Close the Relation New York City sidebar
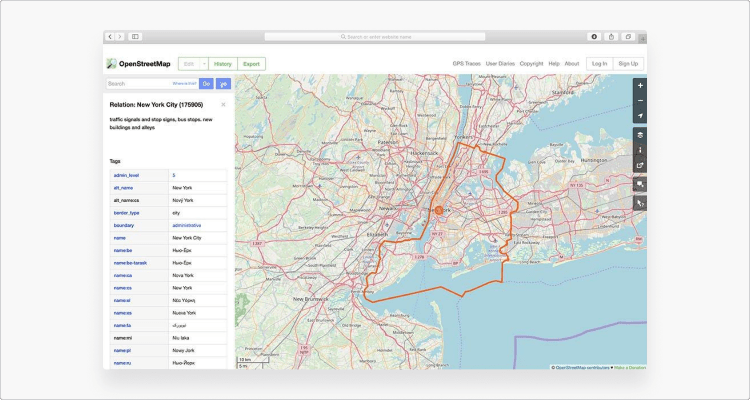Screen dimensions: 750x400 point(223,105)
